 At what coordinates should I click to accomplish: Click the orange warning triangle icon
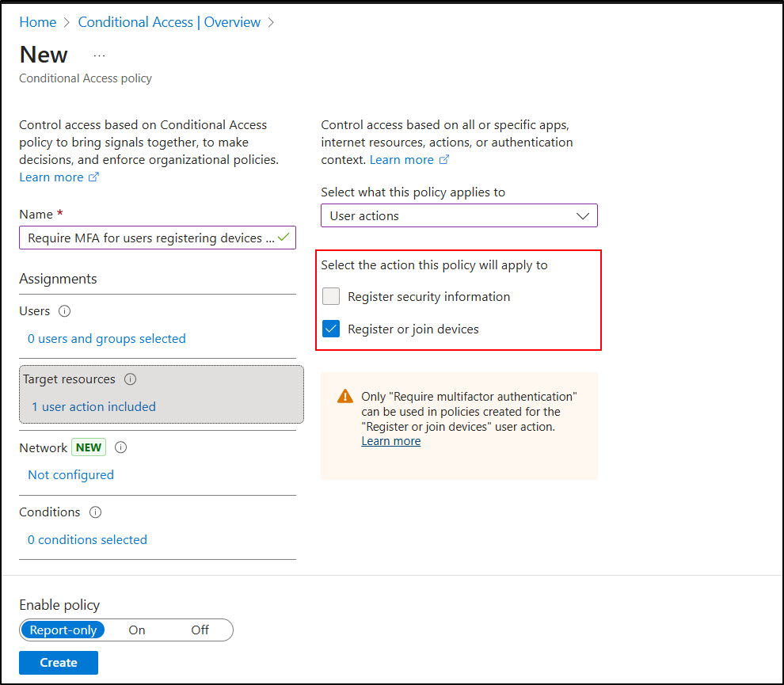tap(345, 397)
